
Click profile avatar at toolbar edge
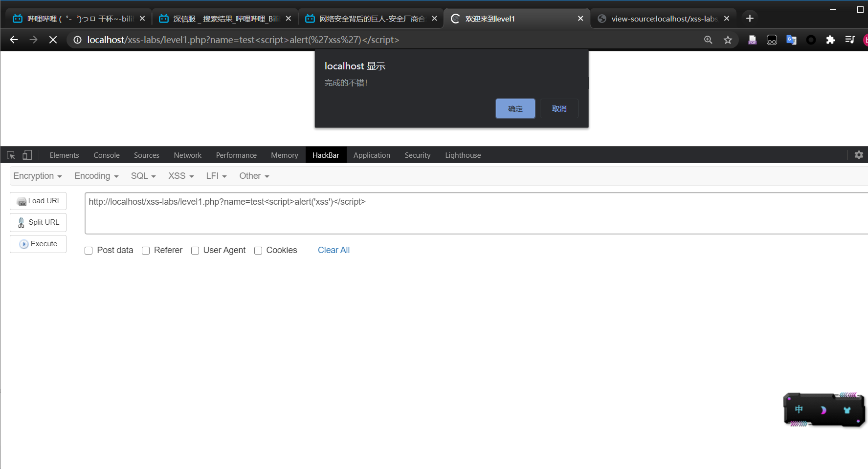866,40
